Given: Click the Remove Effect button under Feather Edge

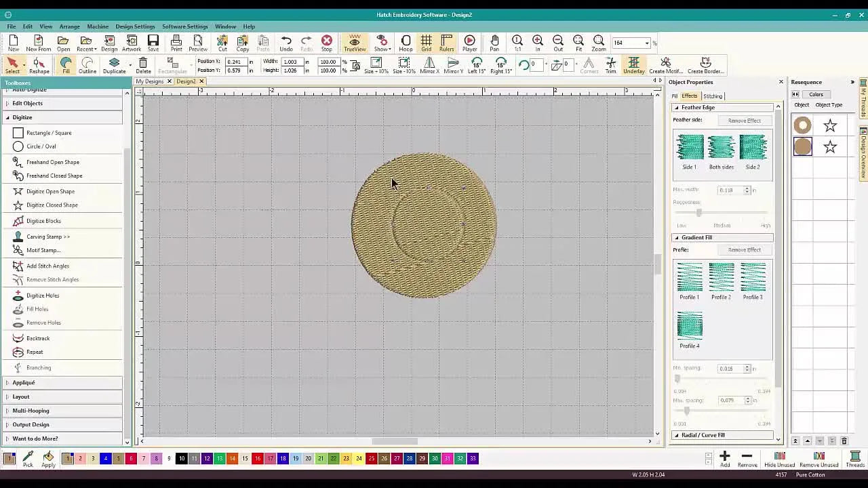Looking at the screenshot, I should click(x=744, y=120).
